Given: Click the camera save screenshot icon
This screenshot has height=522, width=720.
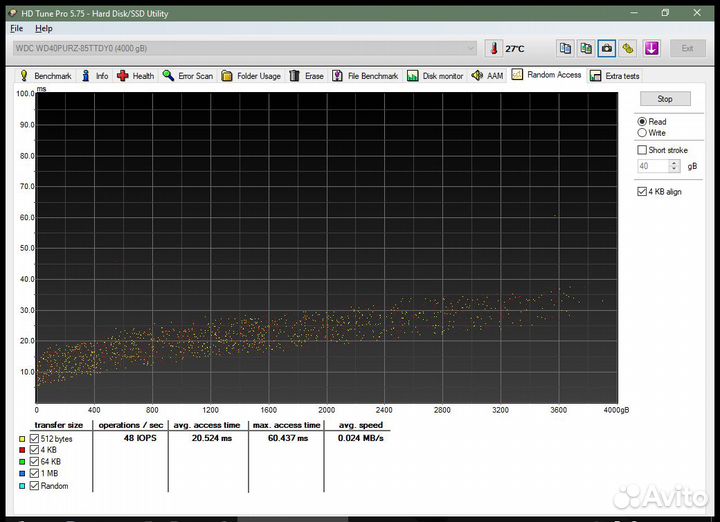Looking at the screenshot, I should 606,48.
